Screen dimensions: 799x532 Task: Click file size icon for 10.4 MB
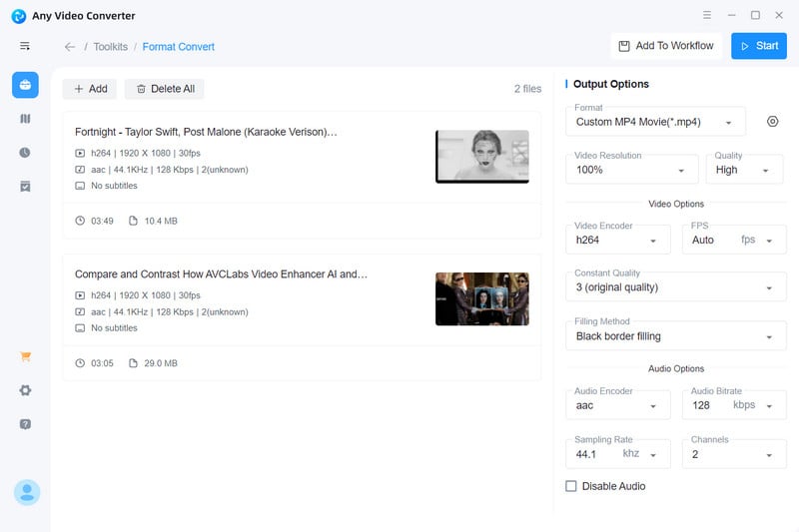point(133,221)
